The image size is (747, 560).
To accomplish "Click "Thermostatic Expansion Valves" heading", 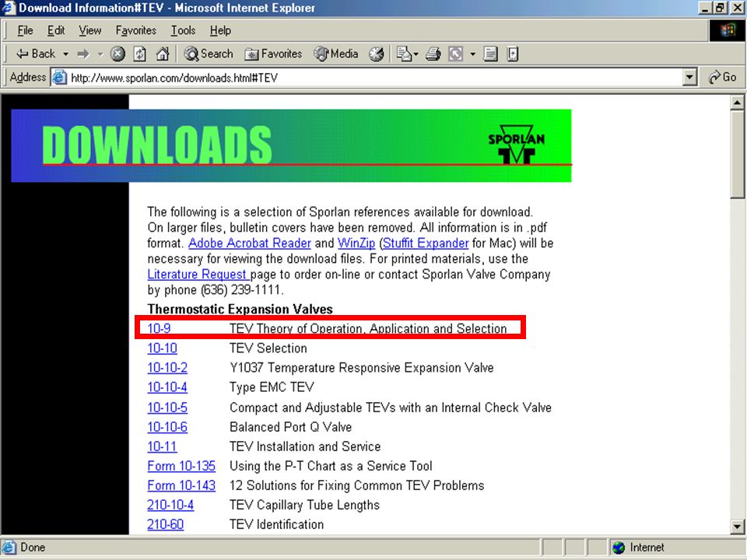I will pyautogui.click(x=240, y=309).
